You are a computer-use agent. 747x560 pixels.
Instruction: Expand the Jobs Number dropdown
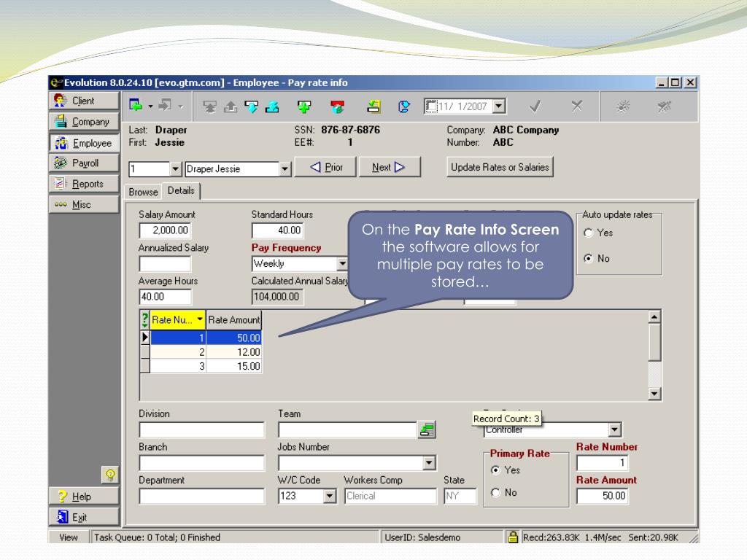[x=429, y=463]
